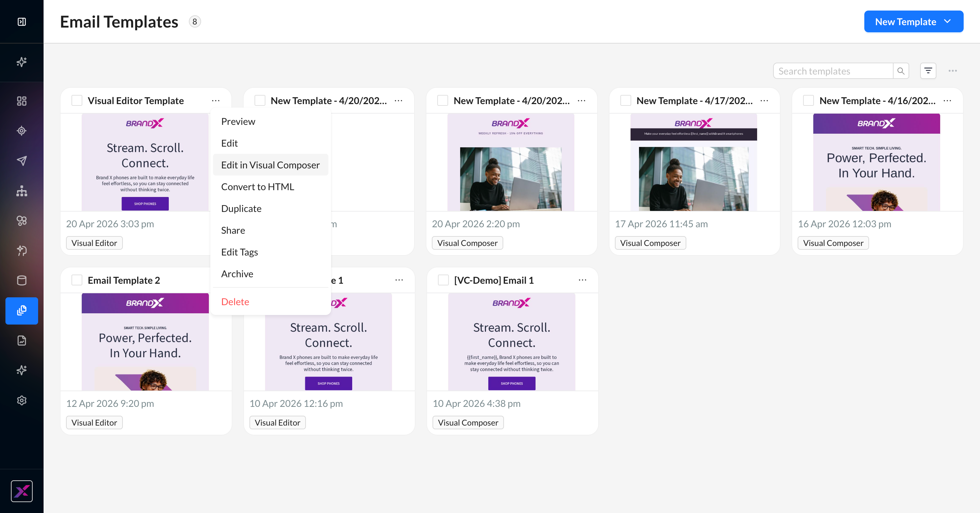The height and width of the screenshot is (513, 980).
Task: Focus the Search templates input field
Action: click(x=833, y=71)
